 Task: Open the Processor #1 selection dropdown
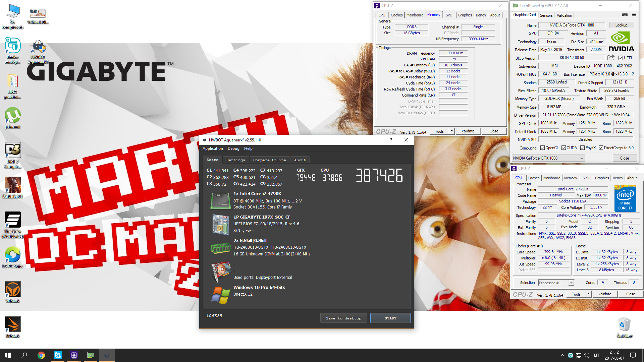(556, 283)
